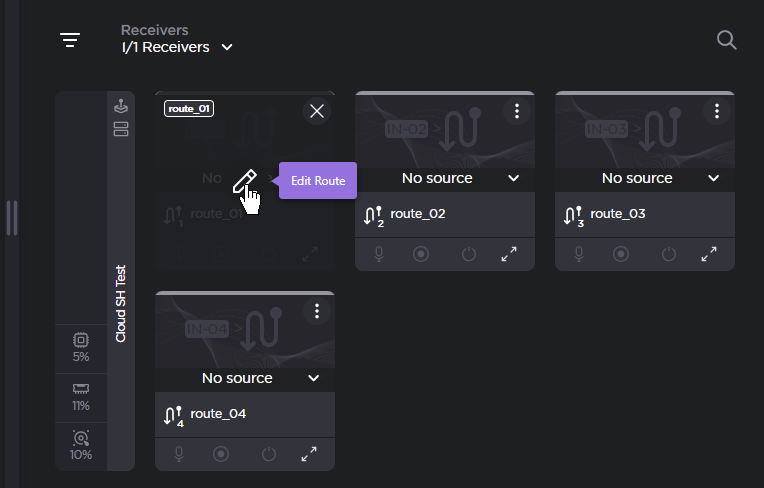Expand route_02 card to fullscreen

point(509,254)
